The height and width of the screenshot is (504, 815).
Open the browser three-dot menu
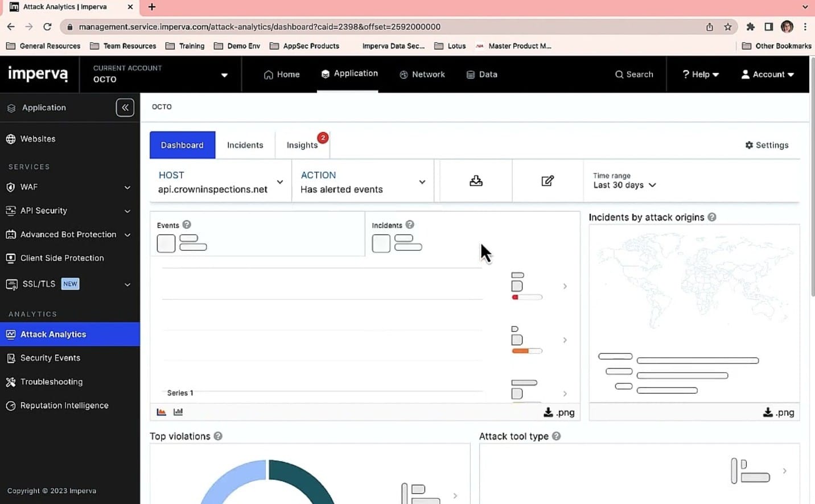tap(805, 27)
